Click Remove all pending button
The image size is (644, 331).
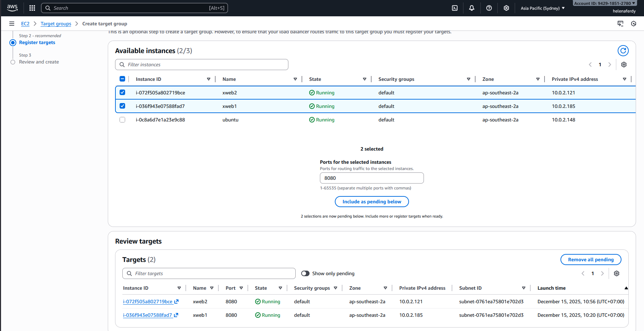[591, 260]
